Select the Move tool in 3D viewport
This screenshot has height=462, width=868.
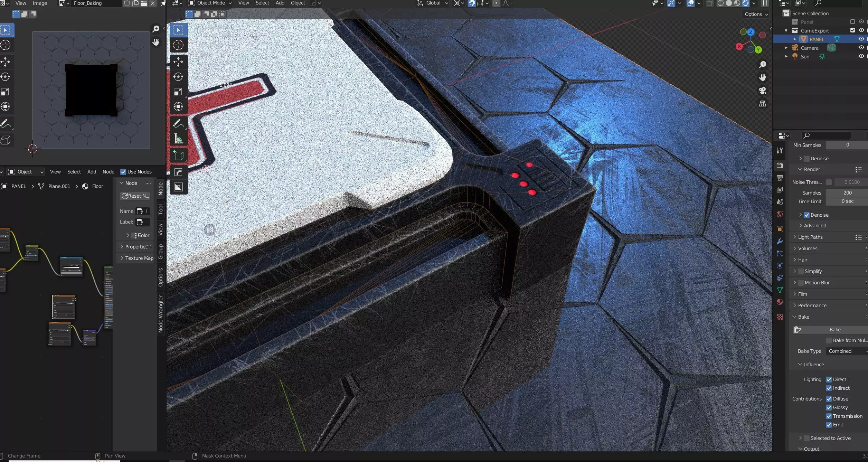178,62
